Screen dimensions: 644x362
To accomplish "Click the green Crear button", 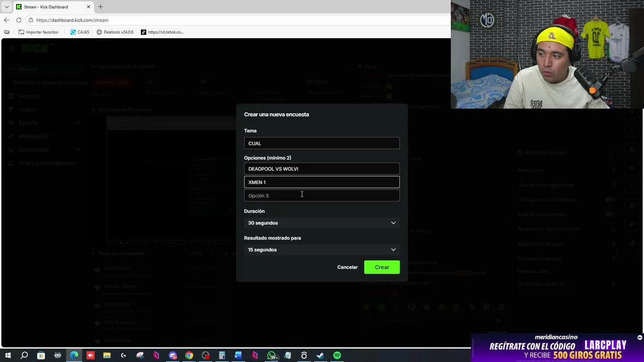I will [382, 267].
